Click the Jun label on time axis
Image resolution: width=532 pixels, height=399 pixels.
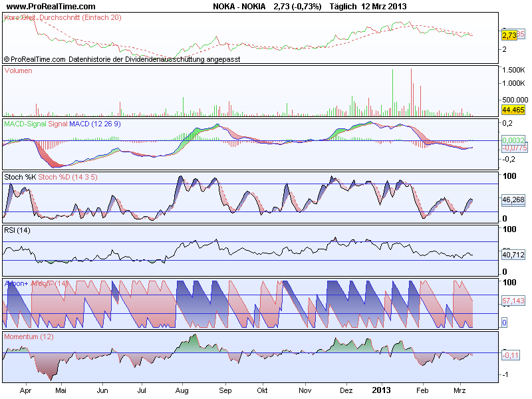point(102,390)
